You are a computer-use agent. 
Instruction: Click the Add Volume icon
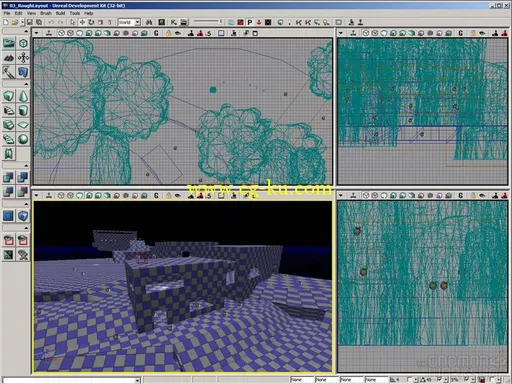23,216
